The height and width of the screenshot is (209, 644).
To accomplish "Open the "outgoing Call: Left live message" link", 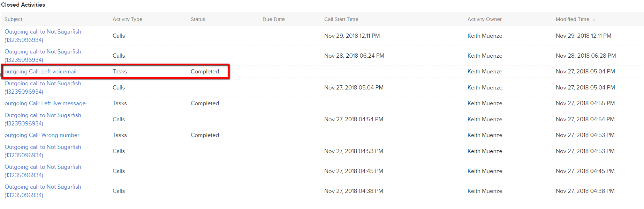I will (x=45, y=103).
